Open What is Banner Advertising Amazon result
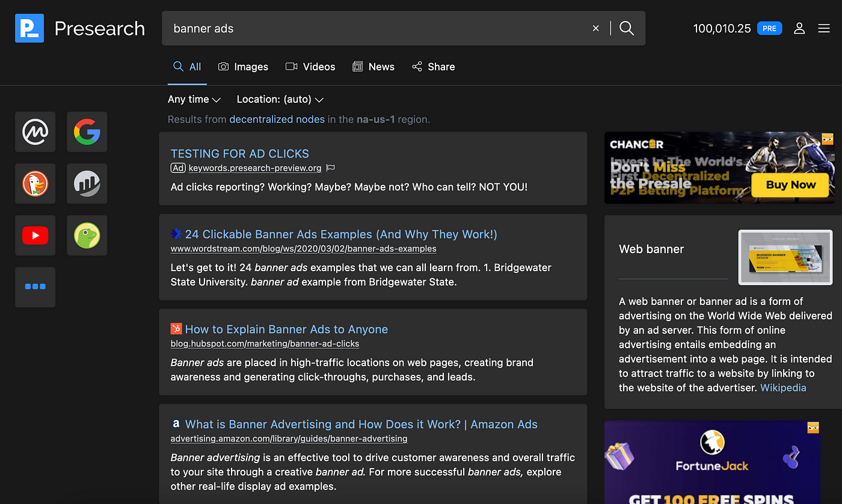This screenshot has width=842, height=504. [x=361, y=425]
